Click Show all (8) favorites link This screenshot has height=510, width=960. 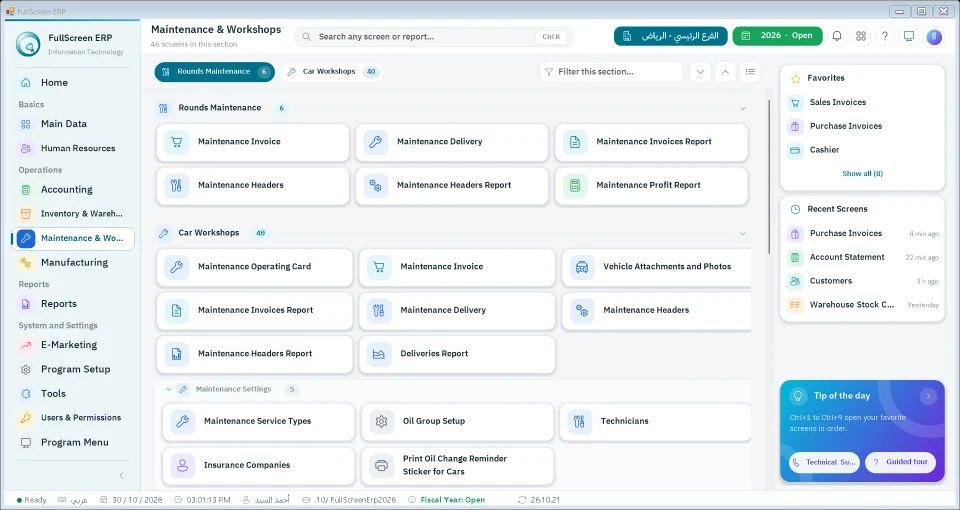click(862, 174)
